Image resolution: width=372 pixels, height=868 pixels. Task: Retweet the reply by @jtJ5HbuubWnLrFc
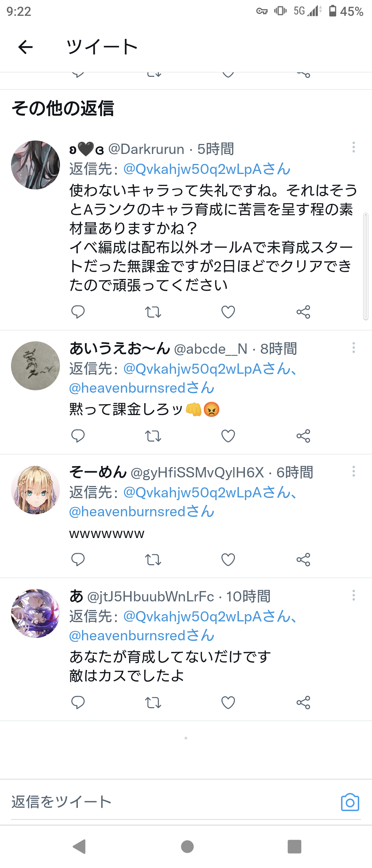[x=153, y=703]
